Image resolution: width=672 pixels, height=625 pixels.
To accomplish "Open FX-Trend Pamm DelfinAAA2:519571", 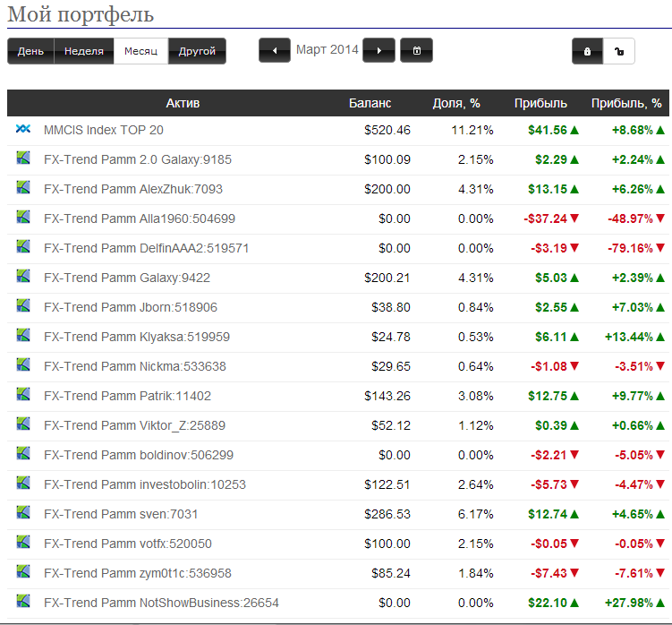I will [147, 248].
